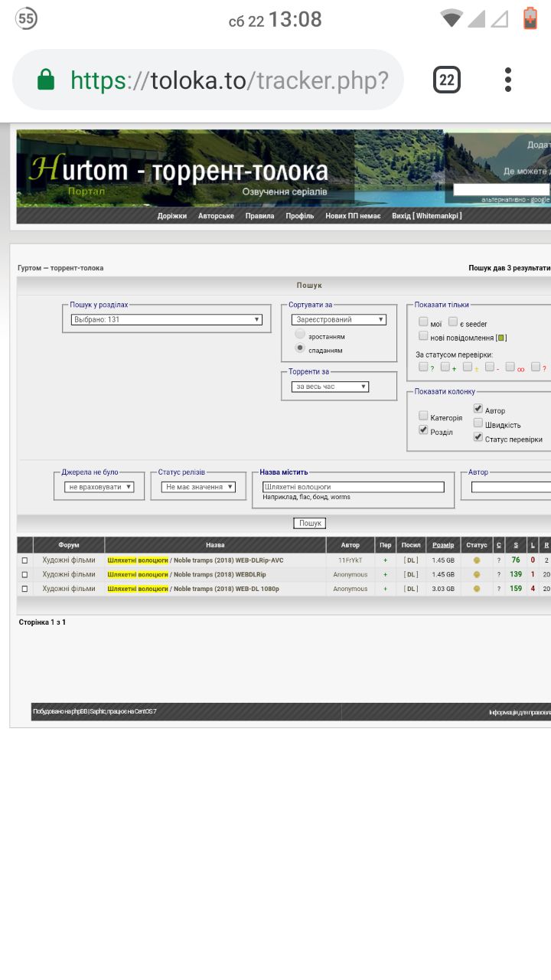This screenshot has height=980, width=551.
Task: Tap the toloka.to address bar URL
Action: pyautogui.click(x=230, y=80)
